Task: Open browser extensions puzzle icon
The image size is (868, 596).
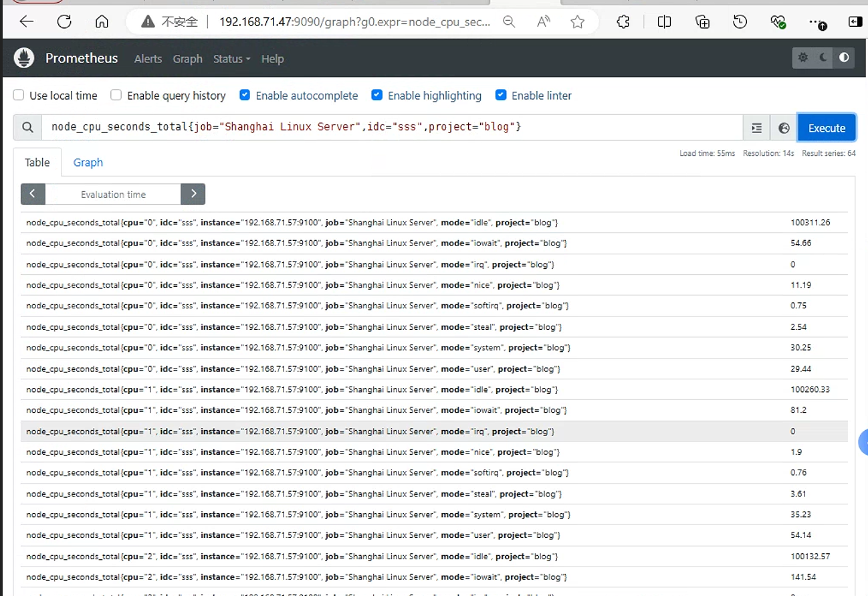Action: [623, 22]
